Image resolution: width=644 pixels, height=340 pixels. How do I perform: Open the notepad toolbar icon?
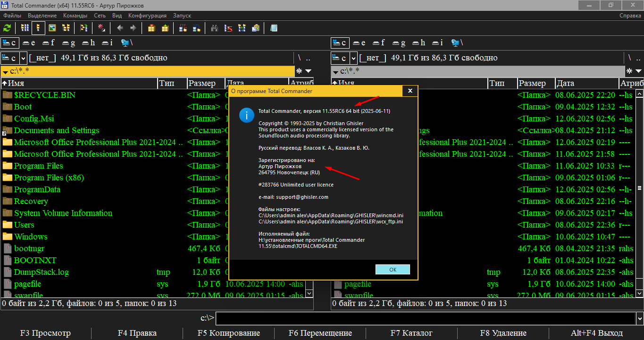click(x=274, y=28)
